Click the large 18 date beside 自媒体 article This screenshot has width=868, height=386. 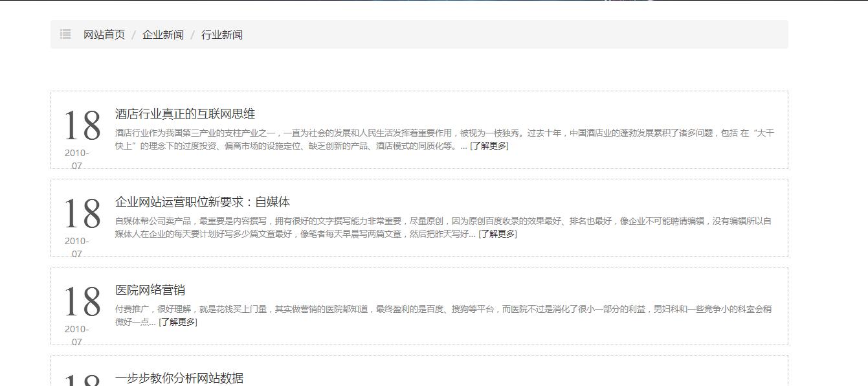(x=82, y=214)
